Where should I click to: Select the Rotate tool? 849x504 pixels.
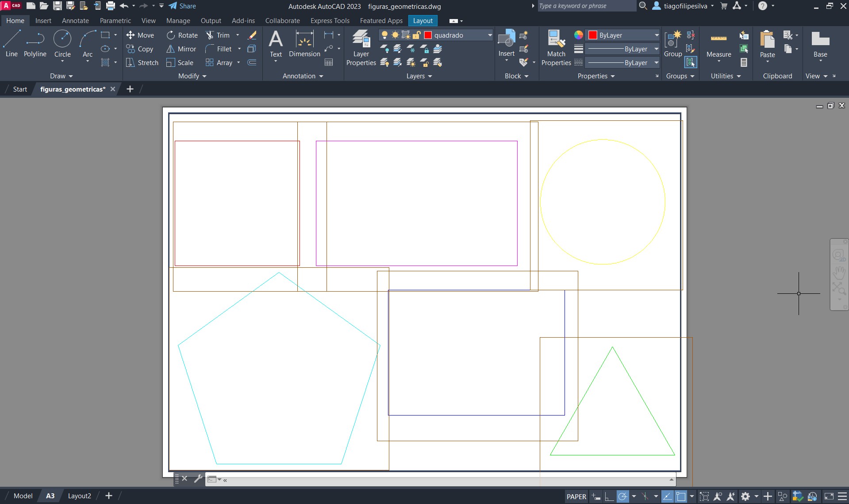click(182, 35)
